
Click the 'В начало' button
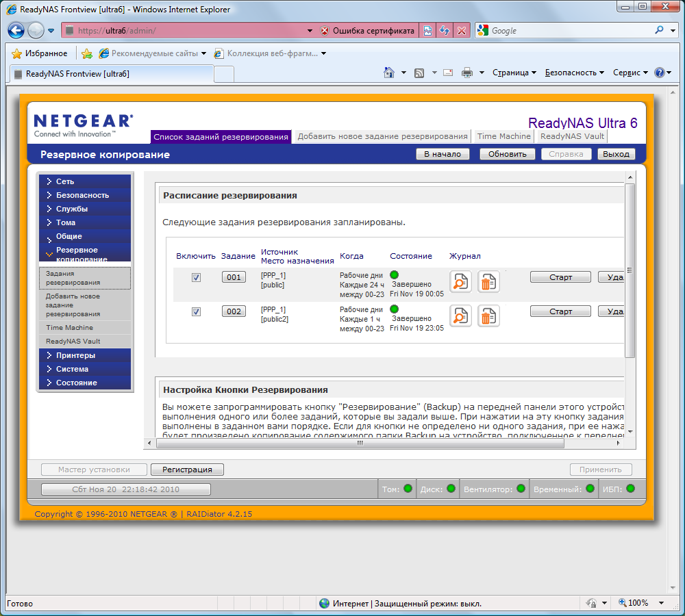click(x=443, y=154)
